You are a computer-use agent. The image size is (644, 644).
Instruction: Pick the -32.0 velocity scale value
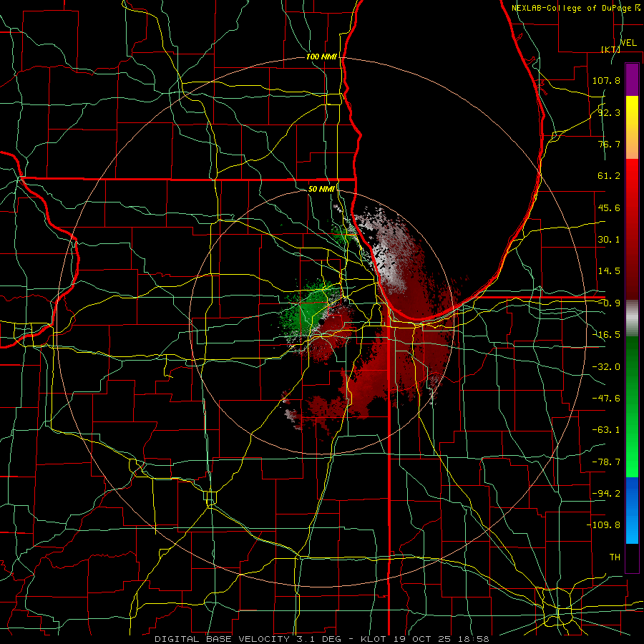tap(606, 367)
